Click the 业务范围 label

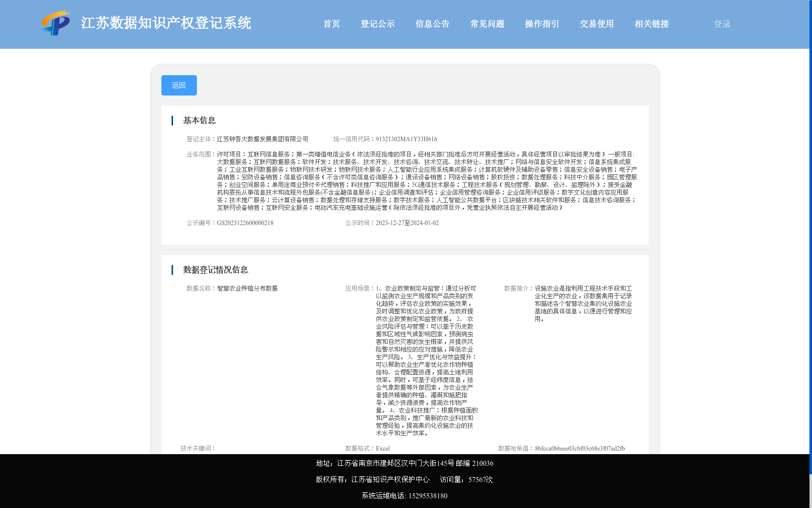(x=201, y=154)
